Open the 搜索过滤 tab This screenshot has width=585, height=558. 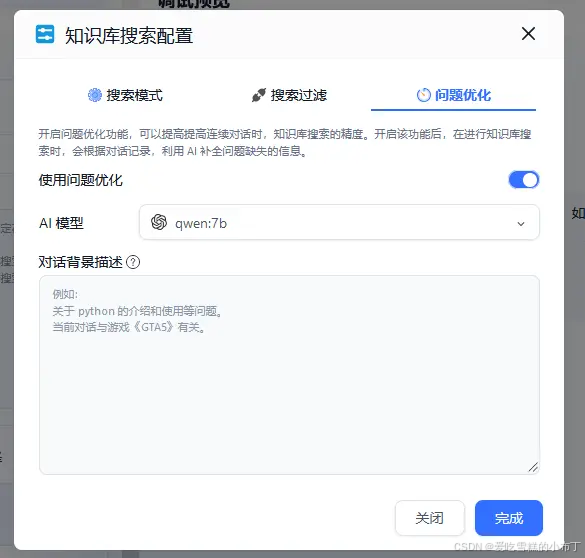click(x=289, y=95)
